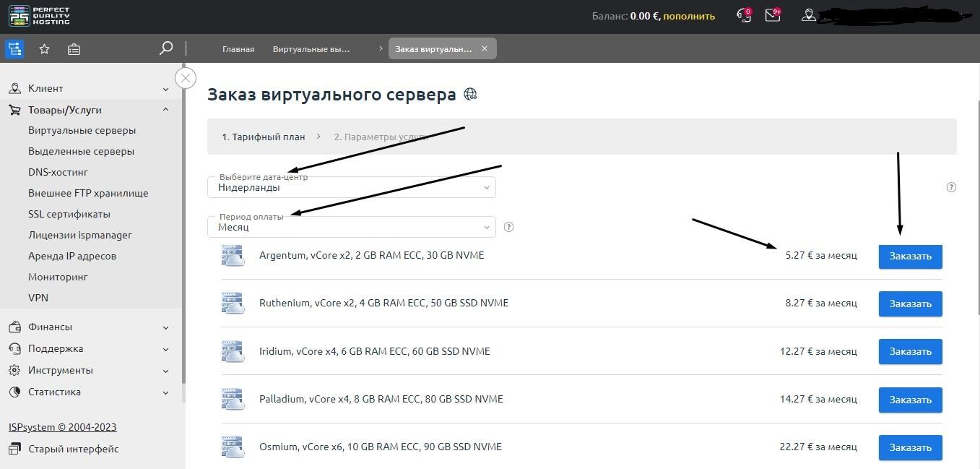Open the Старый интерфейс link

tap(73, 449)
